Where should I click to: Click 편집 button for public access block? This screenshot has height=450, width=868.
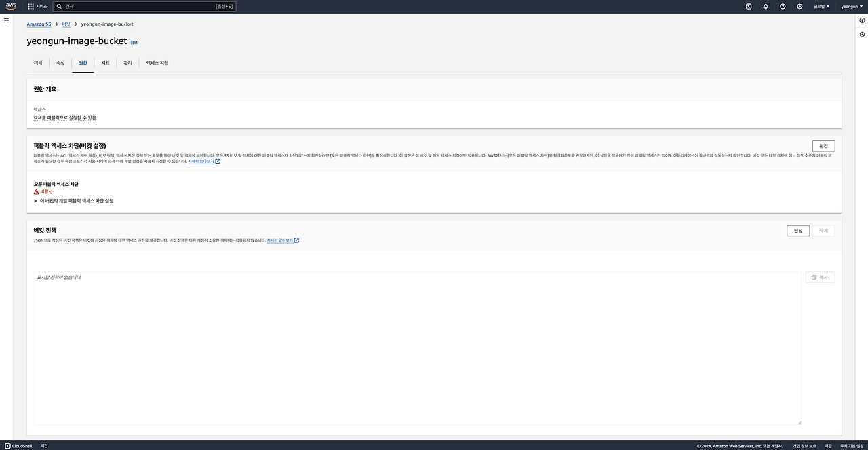click(823, 146)
